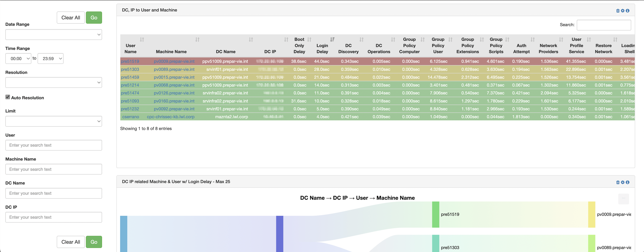Open user link pre51474
The image size is (644, 252).
point(130,93)
